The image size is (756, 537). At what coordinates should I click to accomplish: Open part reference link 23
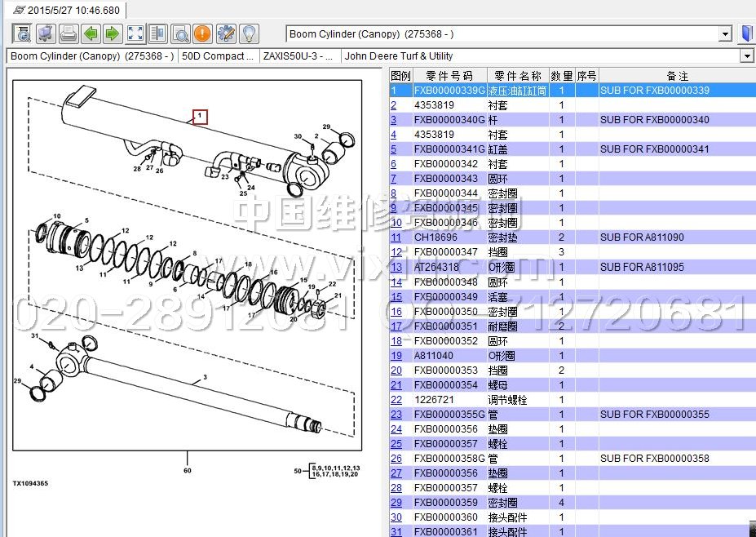point(396,415)
